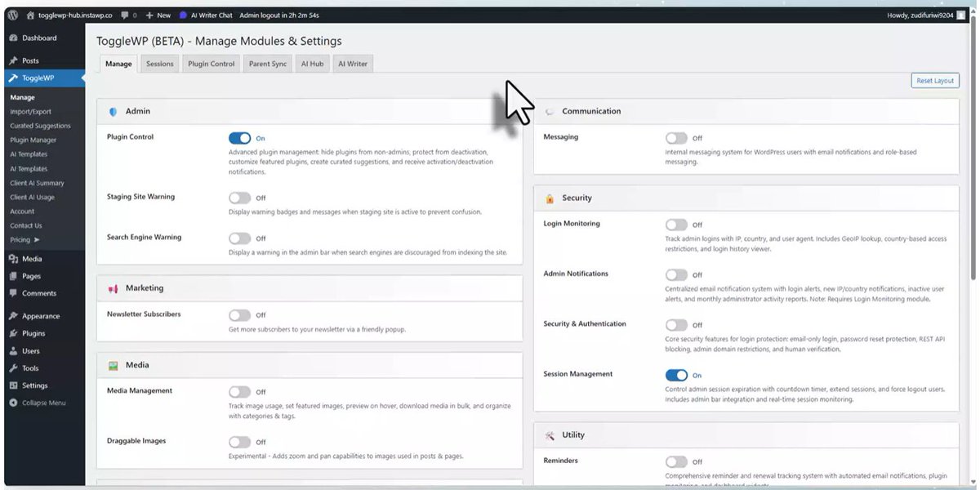Click the Plugins plug icon in sidebar
This screenshot has height=490, width=980.
tap(14, 333)
